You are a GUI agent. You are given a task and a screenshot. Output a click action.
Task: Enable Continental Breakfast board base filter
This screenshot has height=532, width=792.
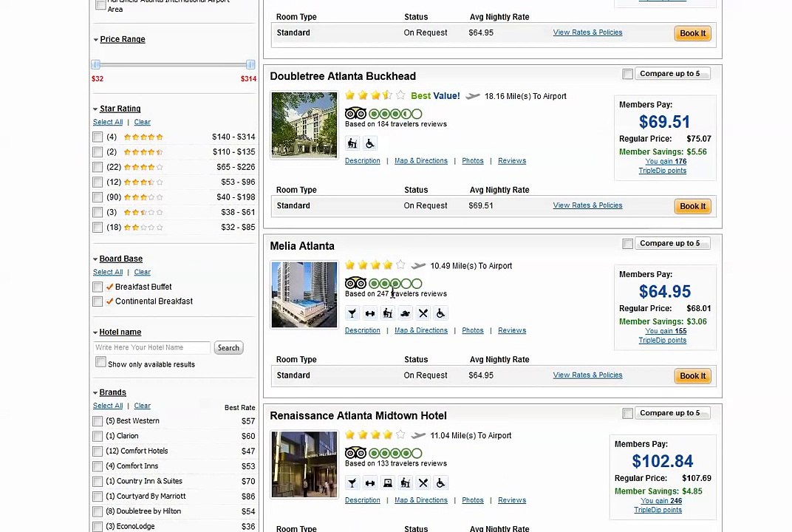[98, 301]
